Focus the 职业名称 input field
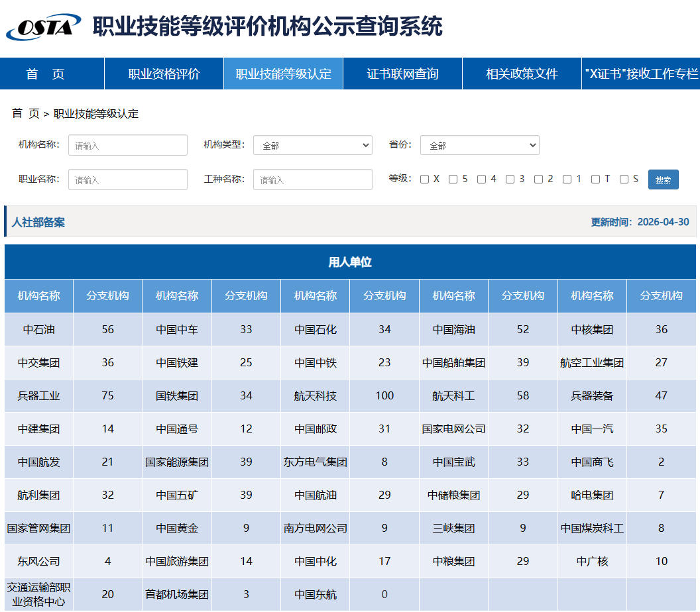The width and height of the screenshot is (700, 612). tap(128, 179)
